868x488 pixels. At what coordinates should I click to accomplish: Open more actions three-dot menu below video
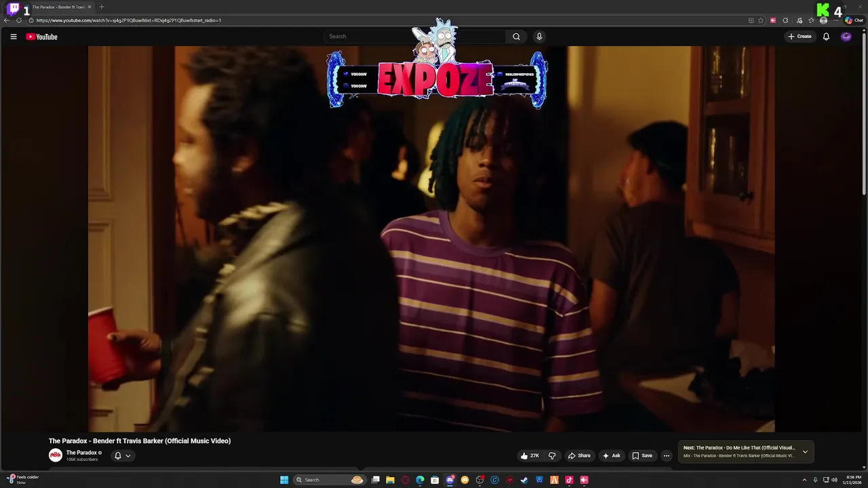[x=667, y=455]
